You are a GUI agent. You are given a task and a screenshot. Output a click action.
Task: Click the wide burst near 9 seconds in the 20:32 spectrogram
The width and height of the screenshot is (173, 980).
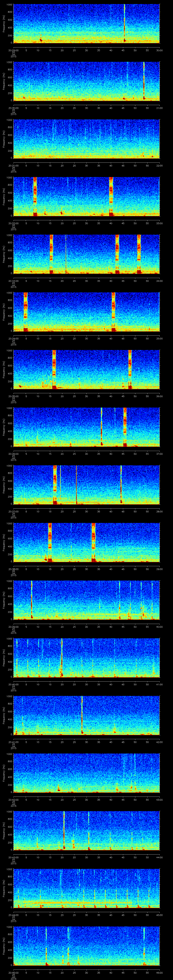pos(35,196)
